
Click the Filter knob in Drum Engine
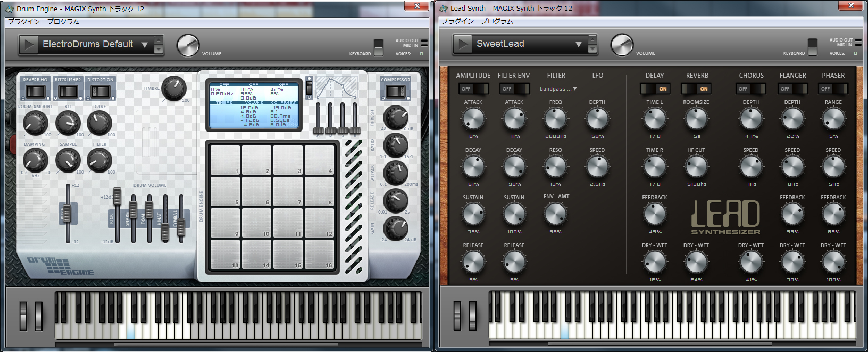coord(99,160)
